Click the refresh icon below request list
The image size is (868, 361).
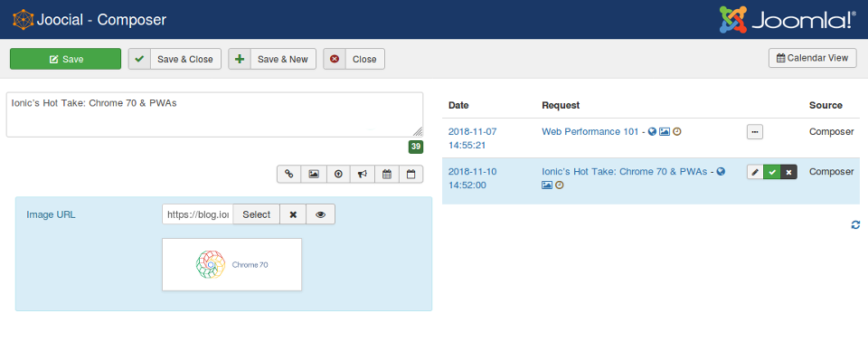(855, 224)
